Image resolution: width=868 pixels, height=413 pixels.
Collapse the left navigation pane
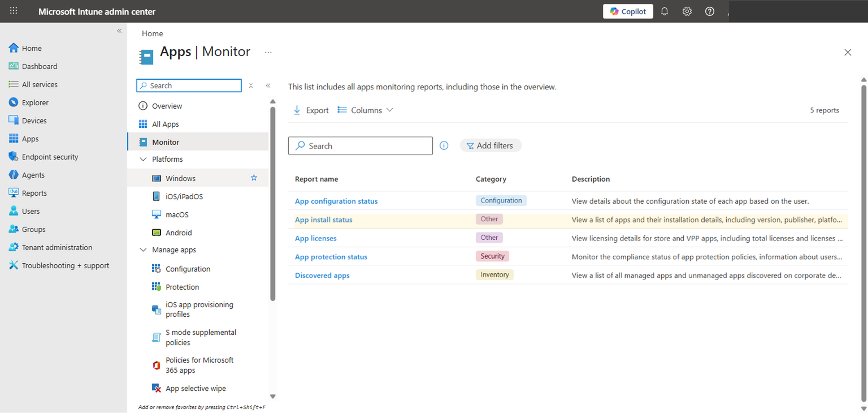point(119,31)
